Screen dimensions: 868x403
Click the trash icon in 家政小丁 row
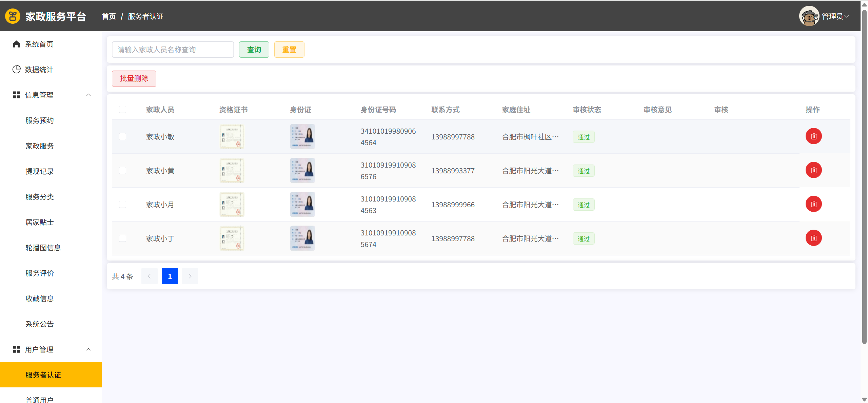[x=813, y=238]
